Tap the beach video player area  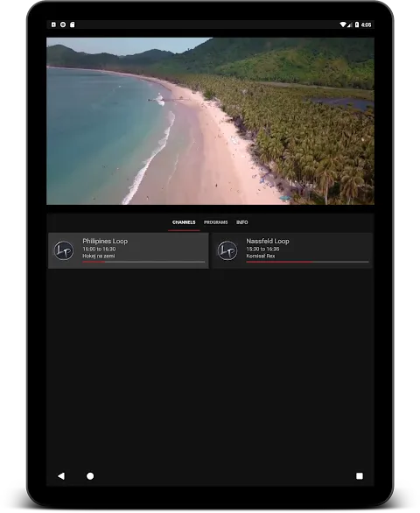[x=210, y=121]
